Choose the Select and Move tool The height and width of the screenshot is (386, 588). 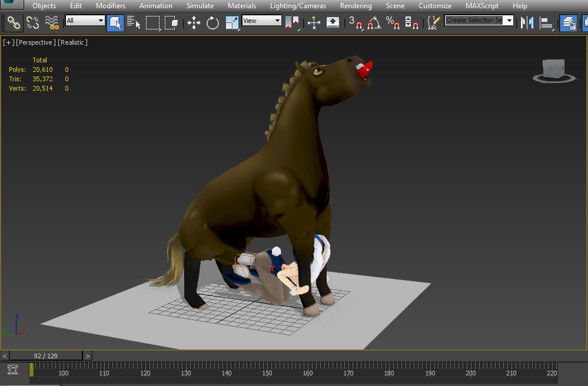(194, 23)
